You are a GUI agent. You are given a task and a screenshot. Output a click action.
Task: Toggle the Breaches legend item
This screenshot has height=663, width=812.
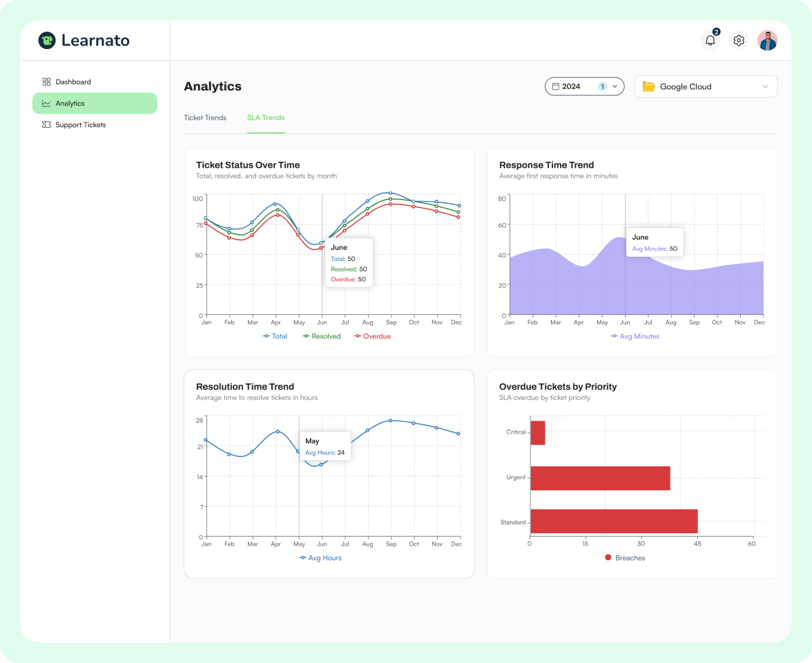625,558
